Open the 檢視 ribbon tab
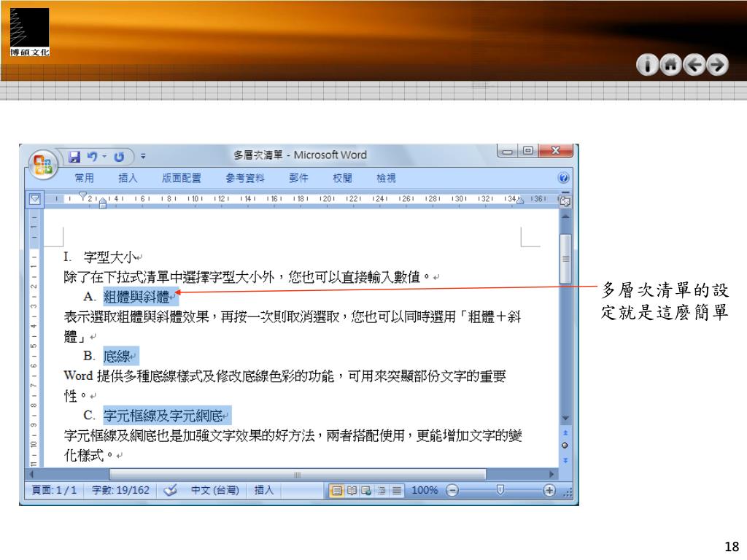Screen dimensions: 747x560 (386, 178)
